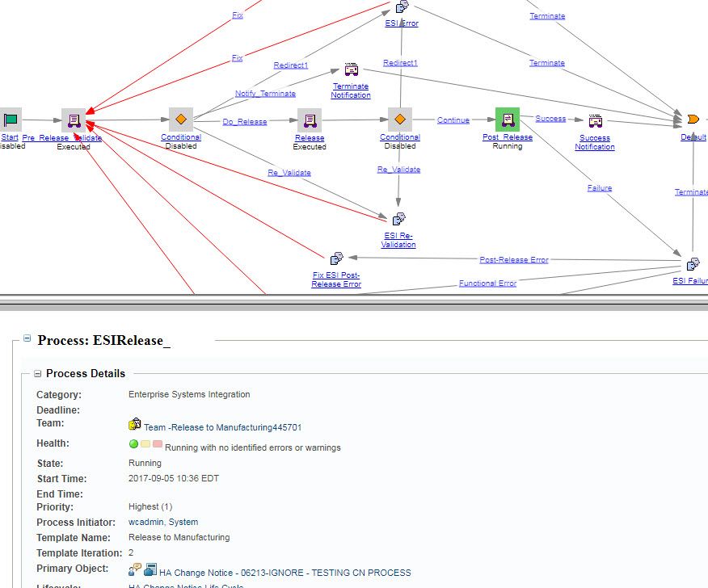Click the Team Release to Manufacturing icon

tap(134, 424)
